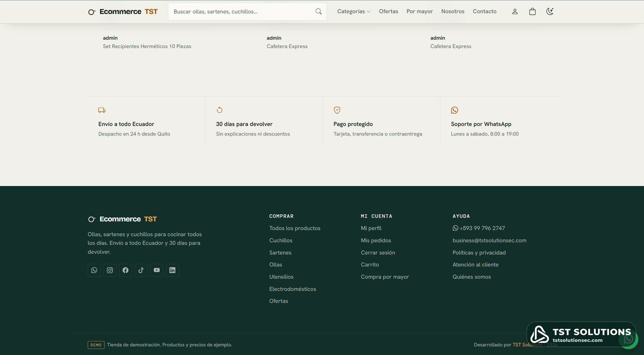Click Set Recipientes Herméticos 10 Piezas text
This screenshot has width=644, height=355.
click(147, 46)
